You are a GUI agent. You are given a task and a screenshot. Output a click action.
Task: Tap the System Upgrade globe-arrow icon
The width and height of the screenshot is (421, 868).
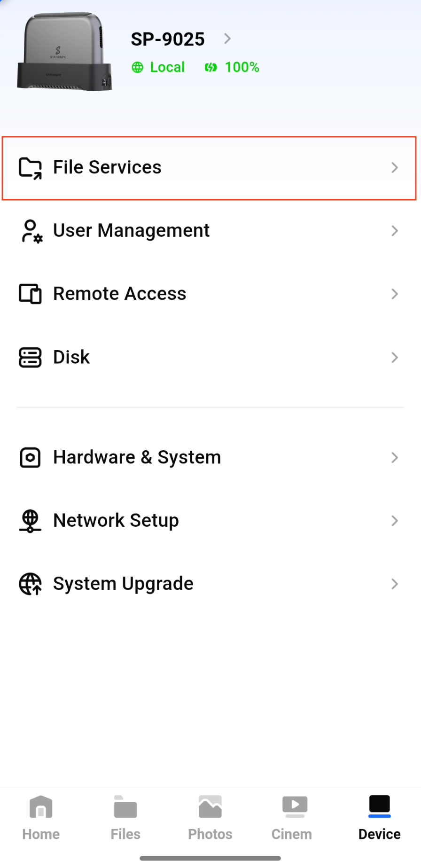pos(30,584)
